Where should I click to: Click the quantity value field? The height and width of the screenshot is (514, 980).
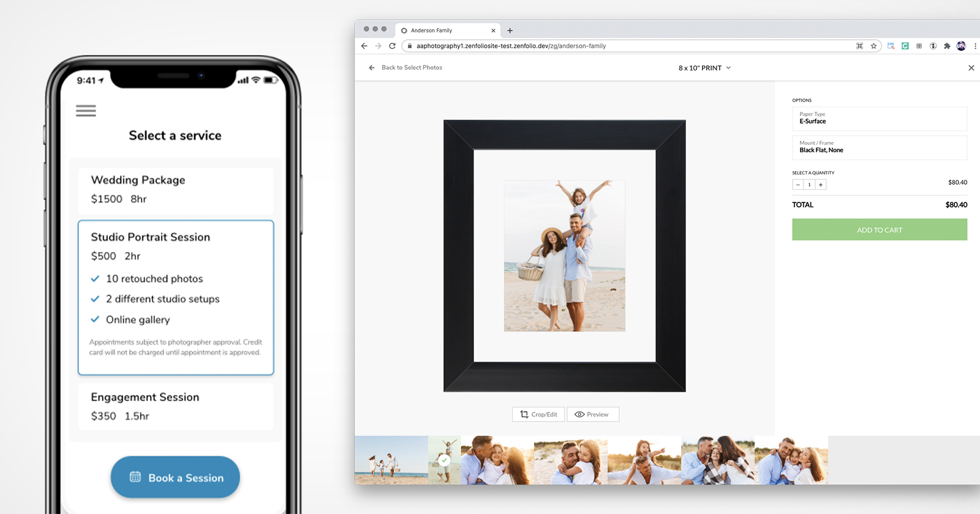point(809,185)
